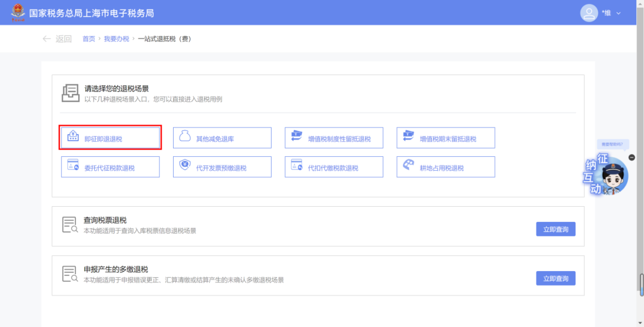Click the user profile avatar
This screenshot has height=327, width=644.
[589, 13]
